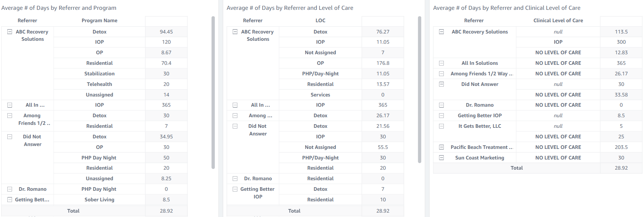Click the Clinical Level of Care column header
The width and height of the screenshot is (644, 217).
click(558, 21)
